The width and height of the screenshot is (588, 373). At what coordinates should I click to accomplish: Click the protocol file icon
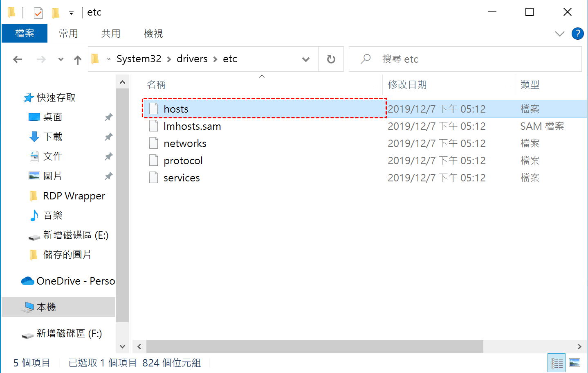tap(153, 160)
